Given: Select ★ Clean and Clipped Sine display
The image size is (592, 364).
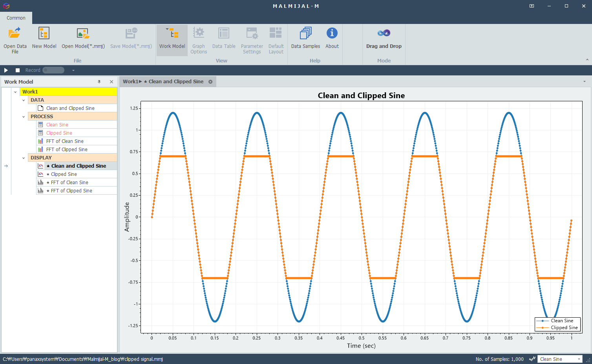Looking at the screenshot, I should 77,166.
